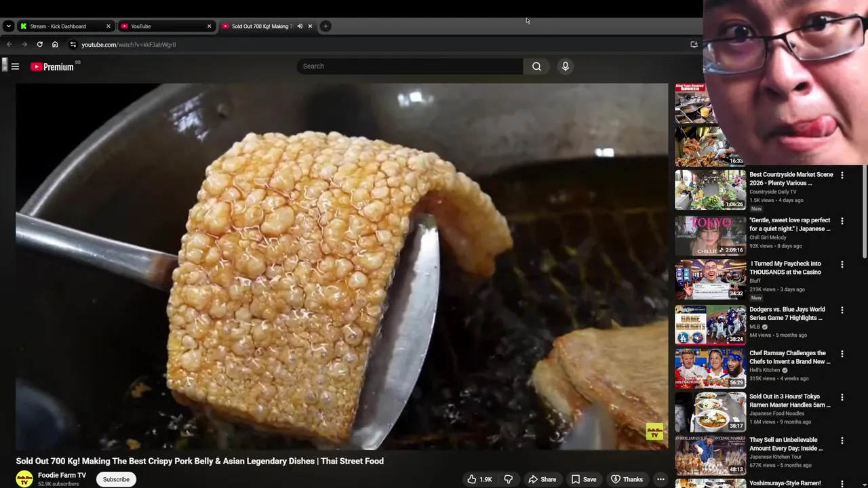Viewport: 868px width, 488px height.
Task: Open Tokyo chiller rap playlist thumbnail
Action: coord(710,235)
